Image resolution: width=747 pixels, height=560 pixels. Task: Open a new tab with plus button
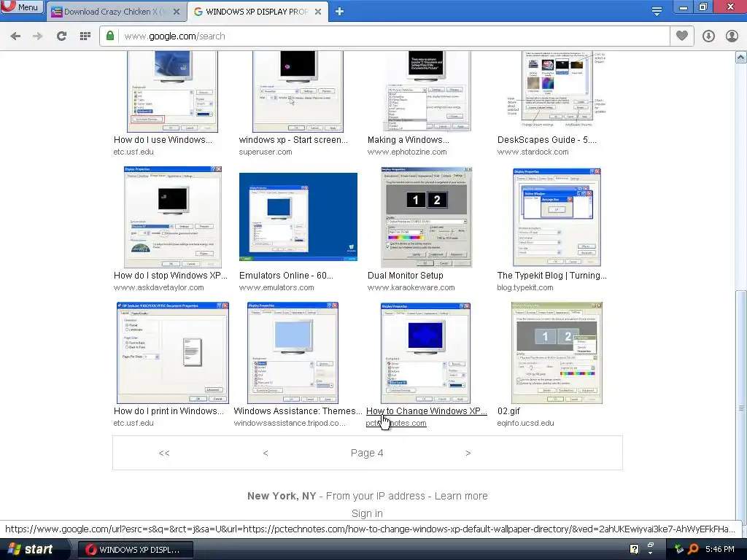[x=339, y=11]
